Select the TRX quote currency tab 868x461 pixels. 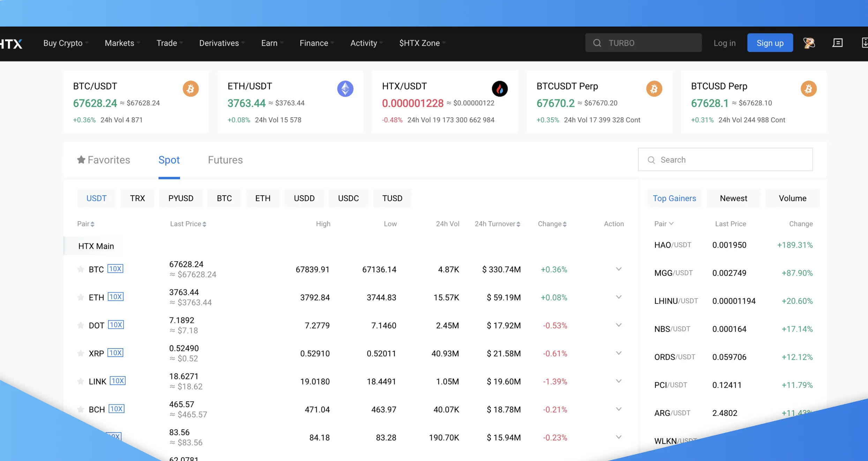click(x=137, y=198)
